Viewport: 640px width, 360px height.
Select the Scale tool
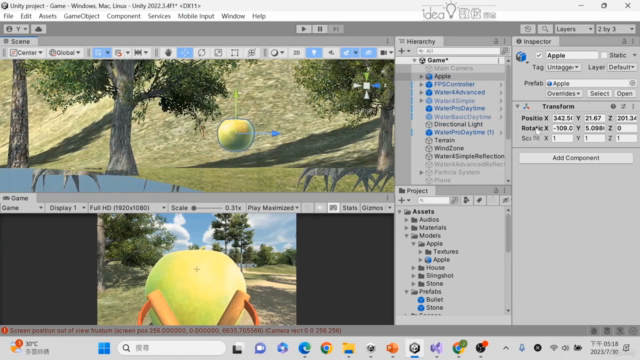click(x=218, y=53)
